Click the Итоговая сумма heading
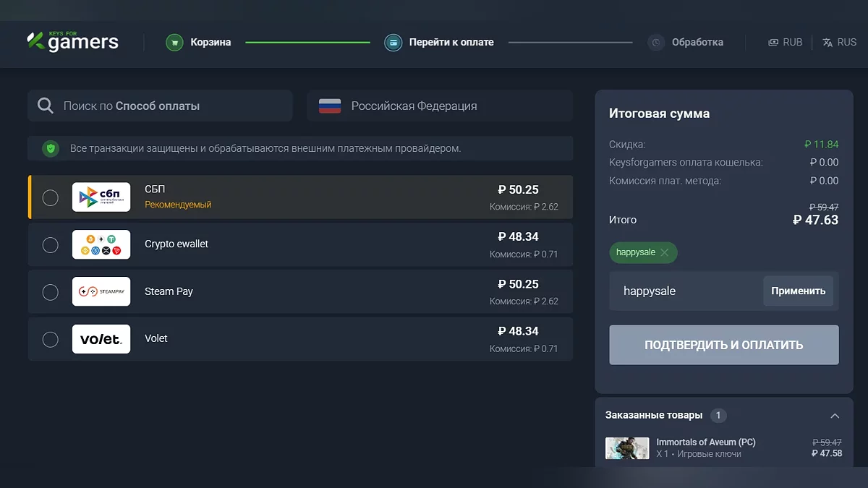 point(659,114)
